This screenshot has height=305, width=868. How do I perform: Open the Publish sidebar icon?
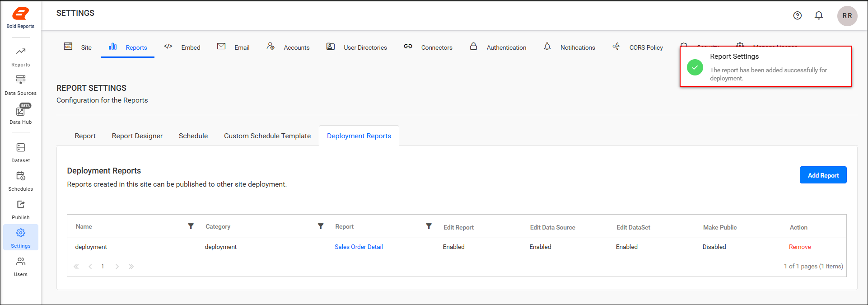point(21,210)
